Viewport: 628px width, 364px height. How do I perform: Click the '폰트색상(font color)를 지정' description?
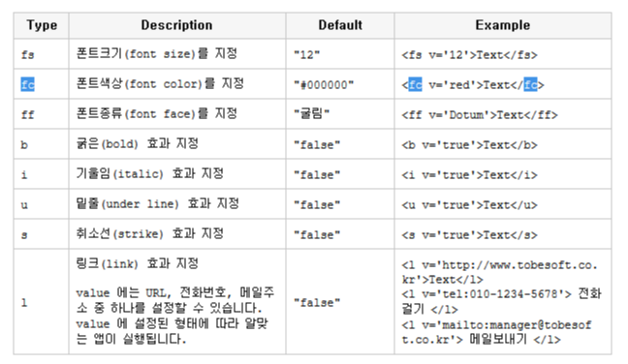160,83
